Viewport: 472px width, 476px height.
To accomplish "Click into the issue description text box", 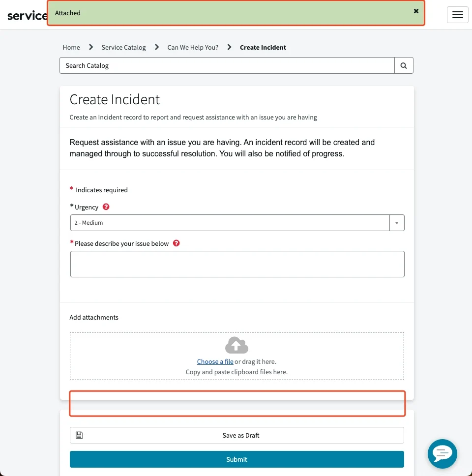I will [x=237, y=264].
